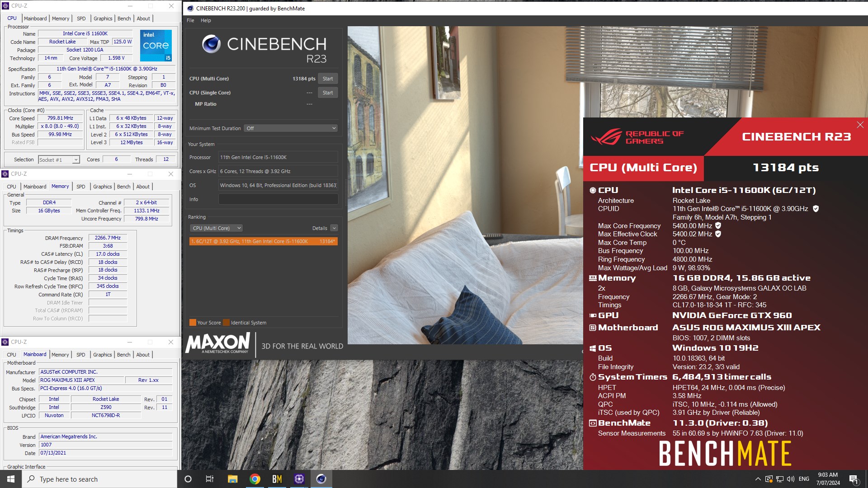The width and height of the screenshot is (868, 488).
Task: Click the Your Score orange legend swatch
Action: [193, 323]
